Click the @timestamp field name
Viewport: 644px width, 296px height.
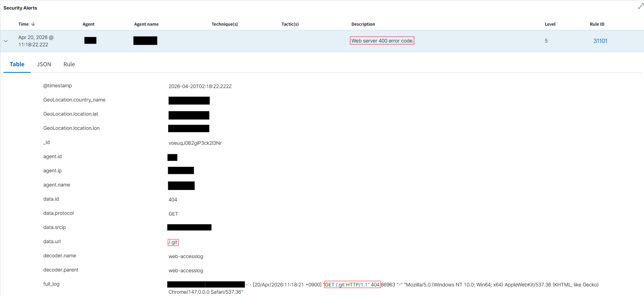[57, 86]
